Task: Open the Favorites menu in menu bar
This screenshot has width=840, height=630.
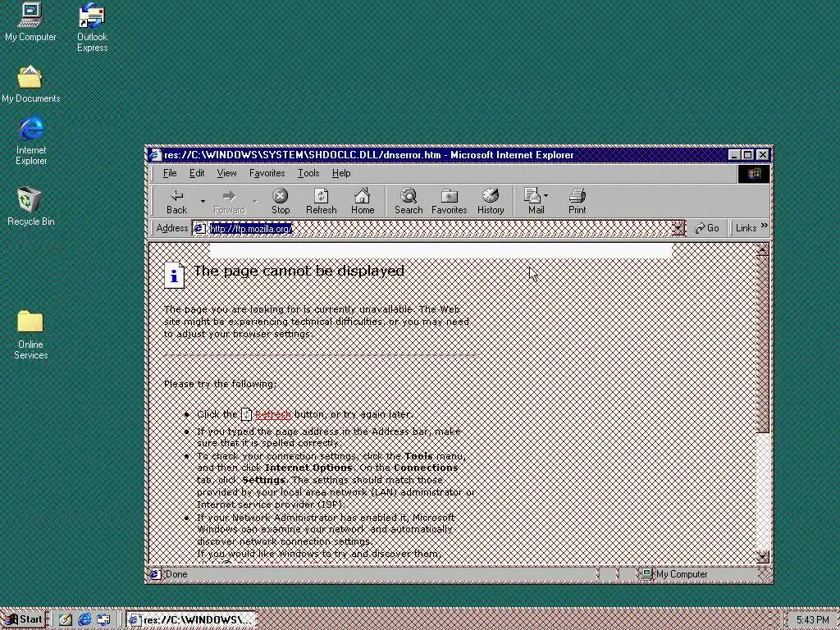Action: (267, 173)
